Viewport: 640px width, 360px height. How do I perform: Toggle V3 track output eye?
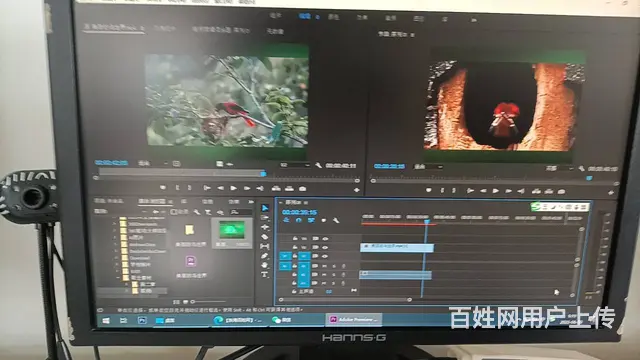coord(325,238)
